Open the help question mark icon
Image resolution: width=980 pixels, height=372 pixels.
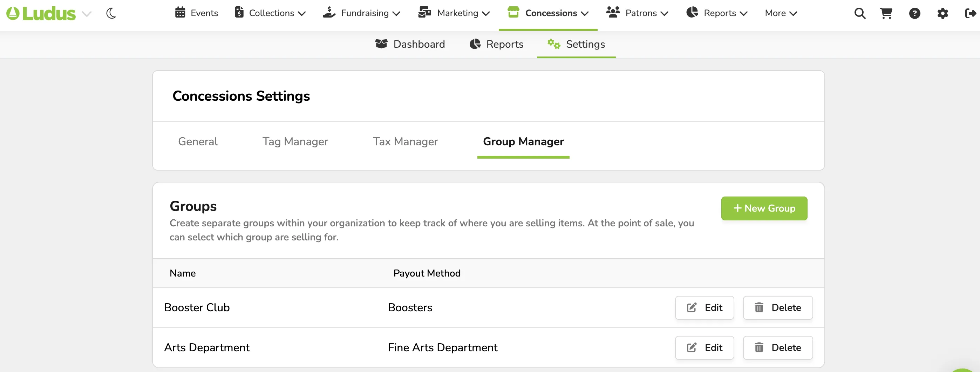click(x=914, y=13)
